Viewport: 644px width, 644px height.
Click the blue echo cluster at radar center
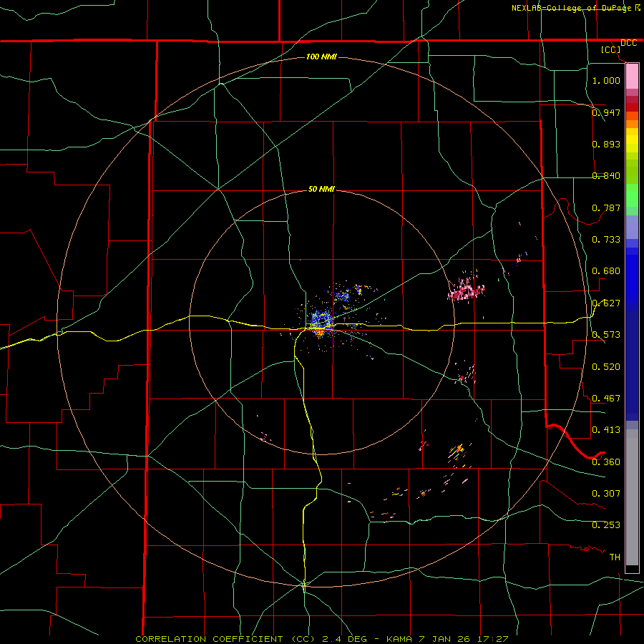click(x=321, y=321)
